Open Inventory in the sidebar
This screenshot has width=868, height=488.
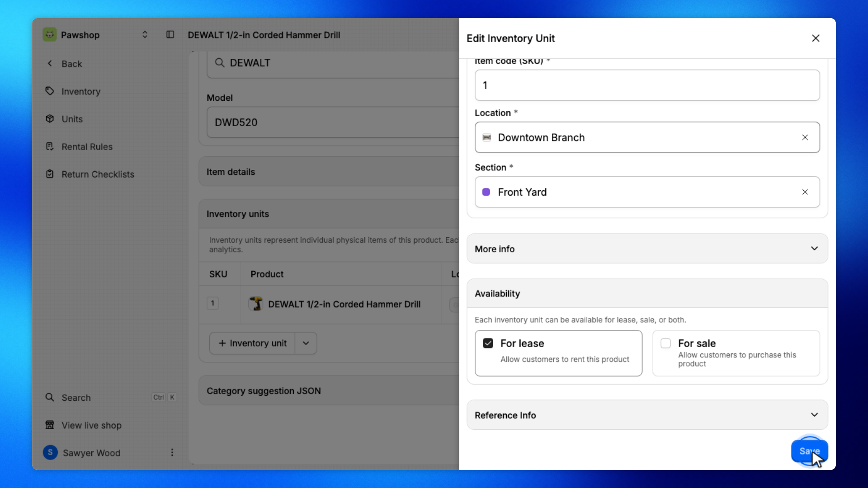81,91
